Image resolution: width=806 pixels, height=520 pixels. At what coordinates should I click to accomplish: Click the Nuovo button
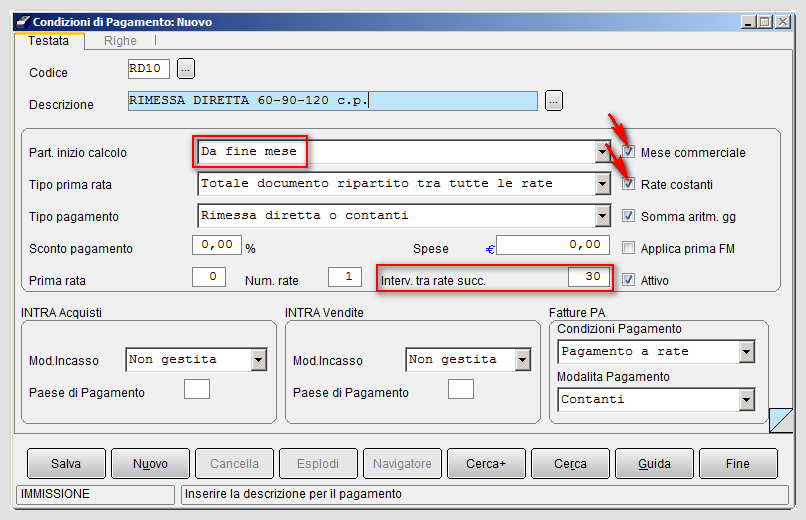[150, 463]
